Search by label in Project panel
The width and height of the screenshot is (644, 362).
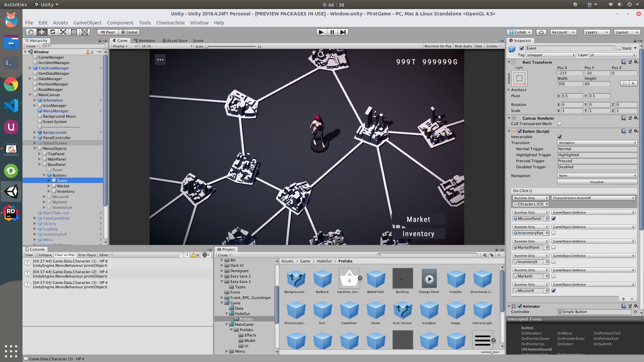(x=492, y=255)
